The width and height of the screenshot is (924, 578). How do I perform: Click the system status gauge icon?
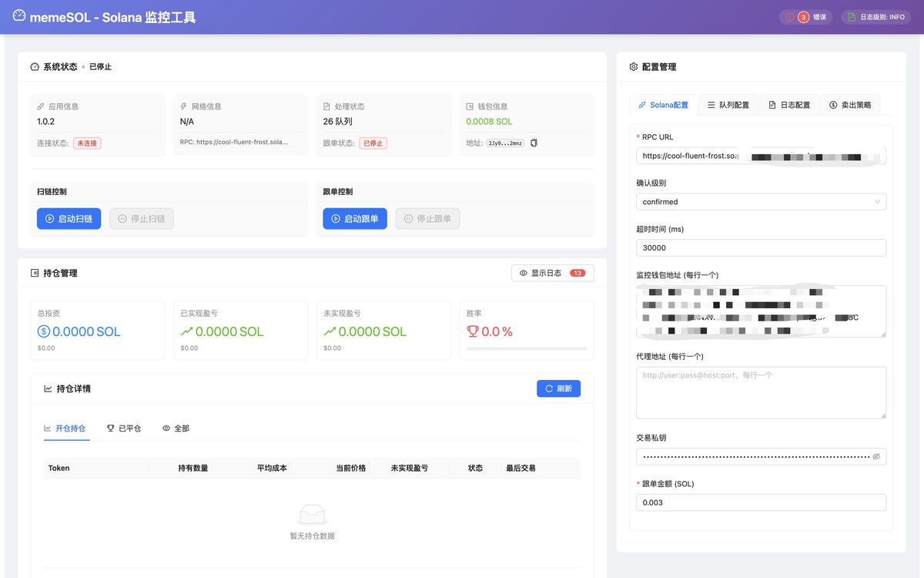[35, 67]
